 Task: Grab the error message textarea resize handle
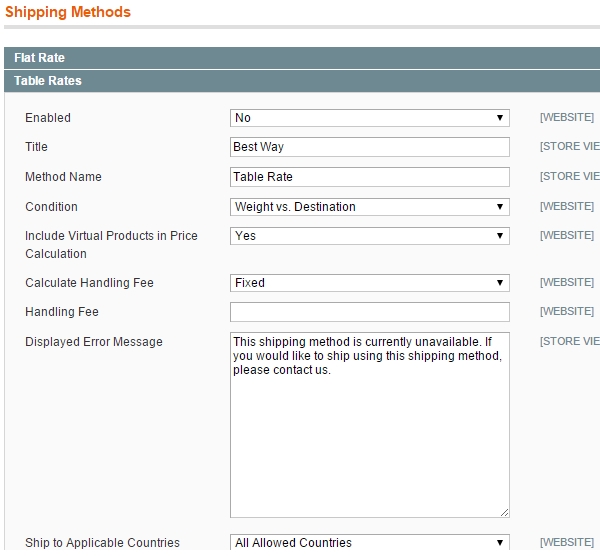tap(505, 513)
